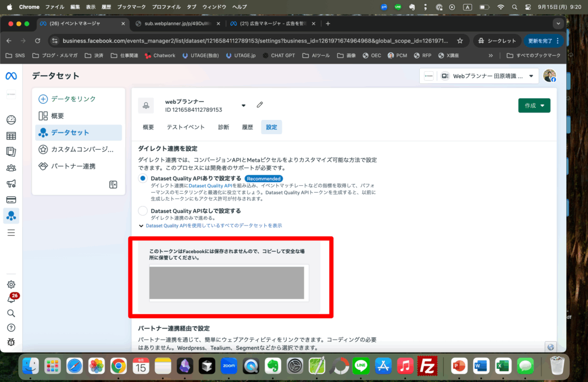Viewport: 588px width, 382px height.
Task: Open the billing documents icon in left sidebar
Action: click(11, 151)
